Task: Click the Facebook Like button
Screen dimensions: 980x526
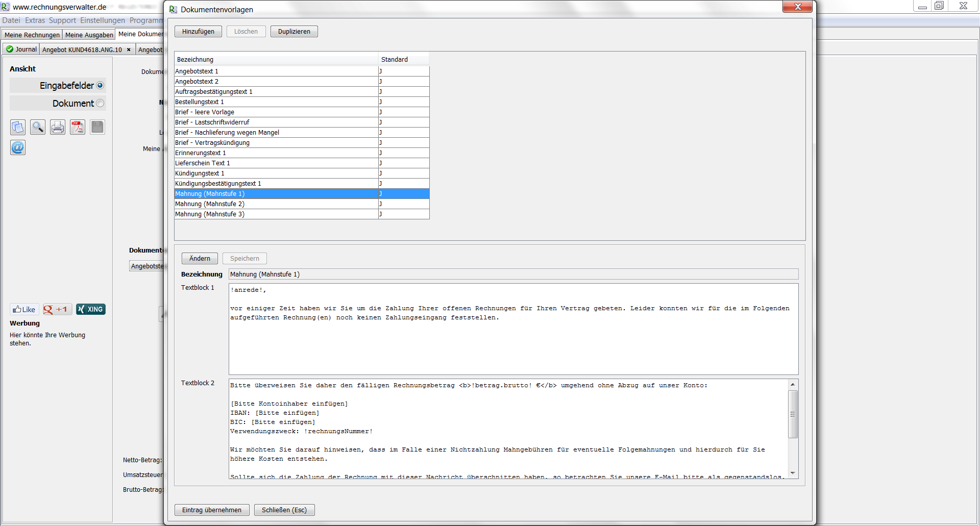Action: click(24, 309)
